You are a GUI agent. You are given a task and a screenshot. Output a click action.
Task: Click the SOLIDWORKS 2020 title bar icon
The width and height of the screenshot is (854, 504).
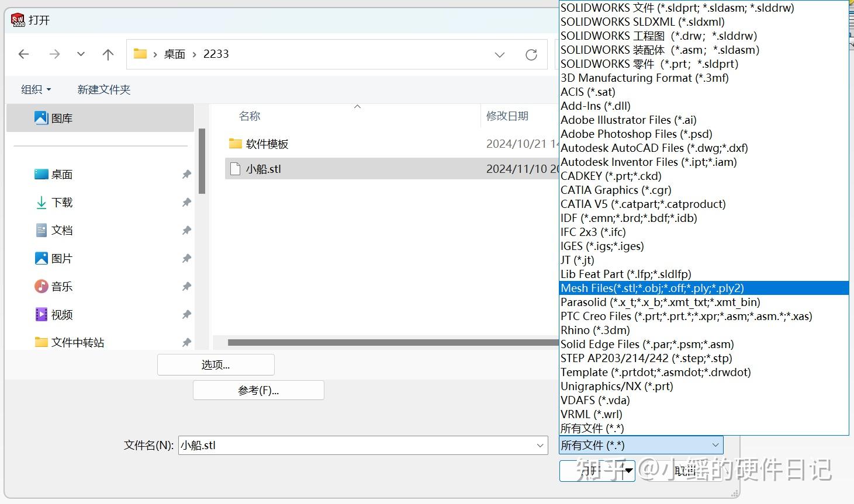click(x=18, y=20)
